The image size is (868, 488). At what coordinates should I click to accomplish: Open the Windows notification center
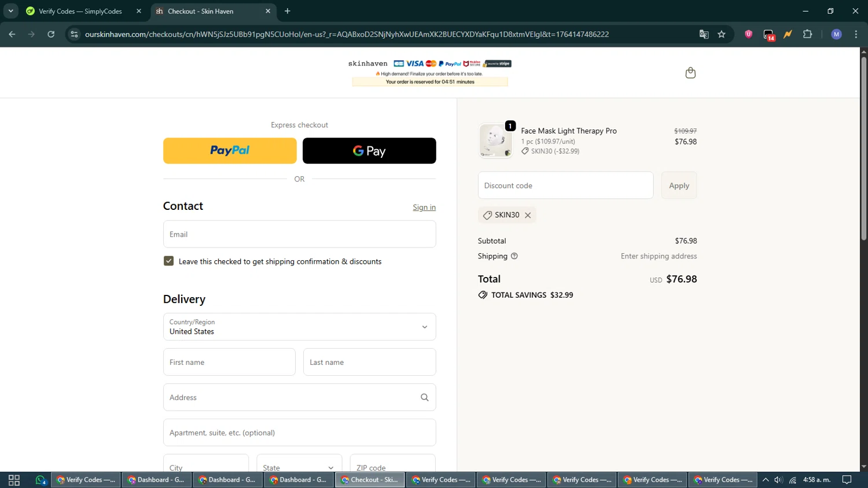(x=847, y=480)
